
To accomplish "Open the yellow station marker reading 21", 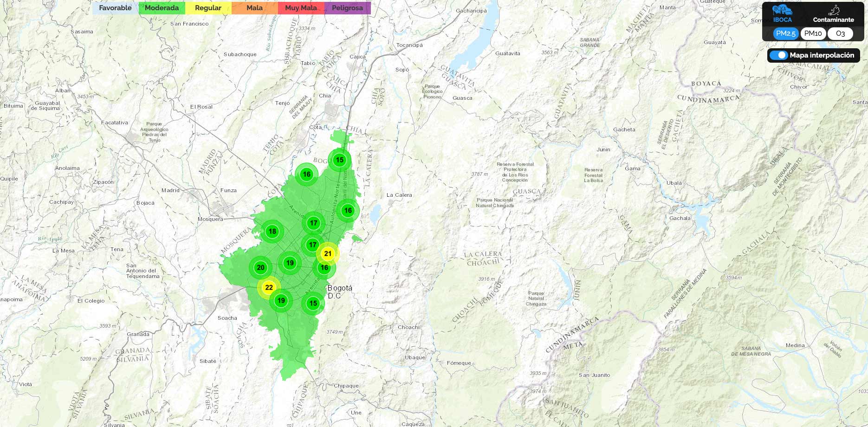I will pyautogui.click(x=328, y=253).
